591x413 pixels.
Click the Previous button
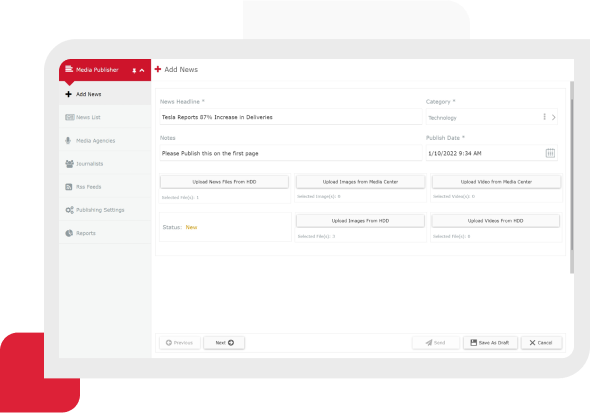point(180,343)
